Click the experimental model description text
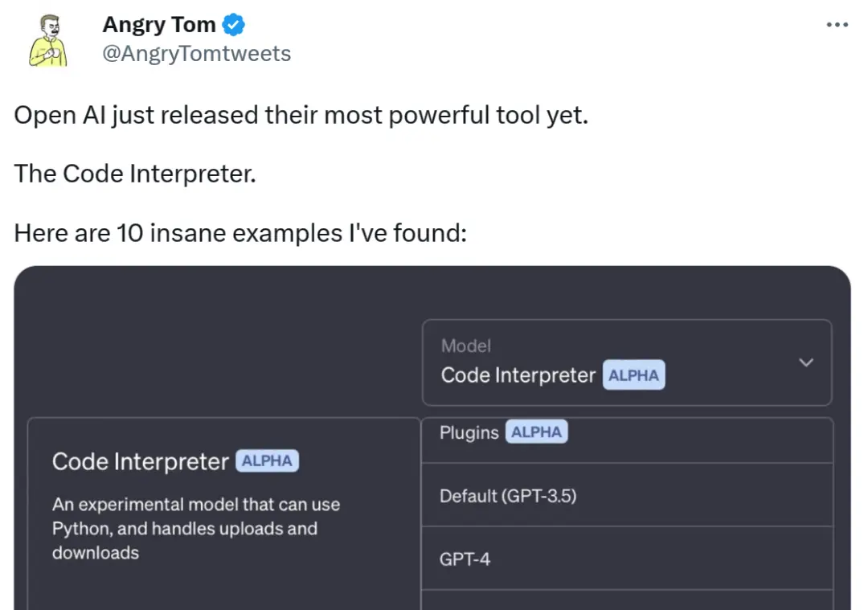868x610 pixels. coord(195,528)
